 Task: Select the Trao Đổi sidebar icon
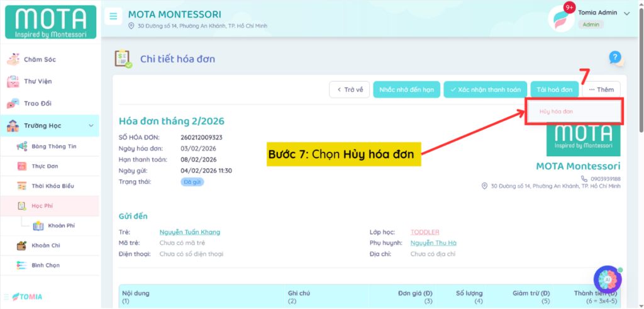point(13,104)
